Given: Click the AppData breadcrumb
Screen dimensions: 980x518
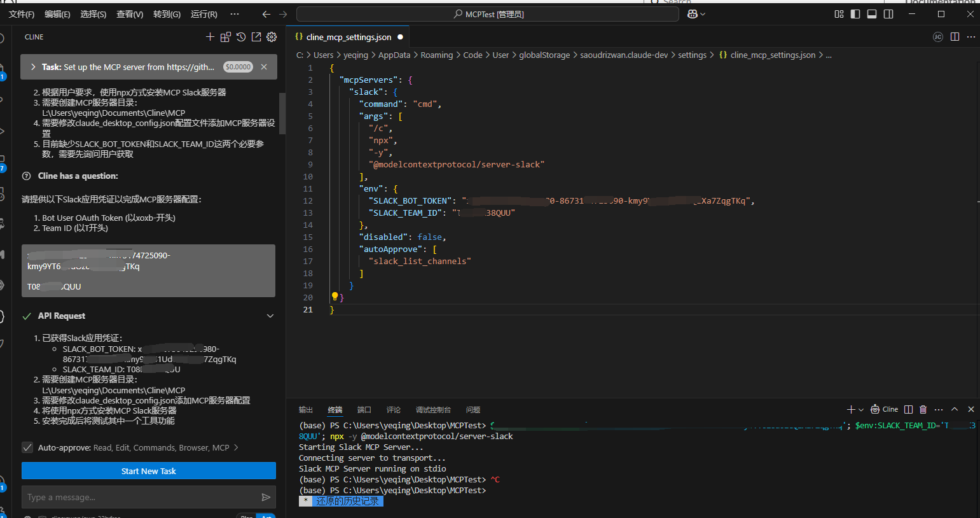Looking at the screenshot, I should pos(394,55).
